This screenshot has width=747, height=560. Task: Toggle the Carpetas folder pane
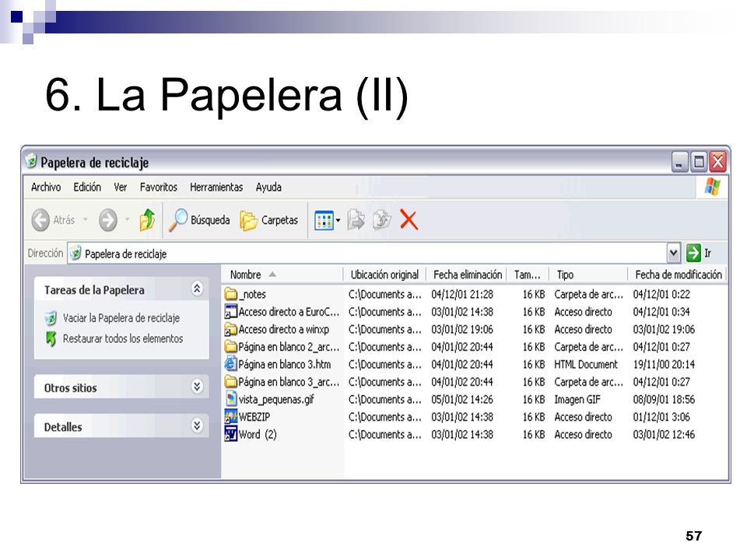click(269, 220)
